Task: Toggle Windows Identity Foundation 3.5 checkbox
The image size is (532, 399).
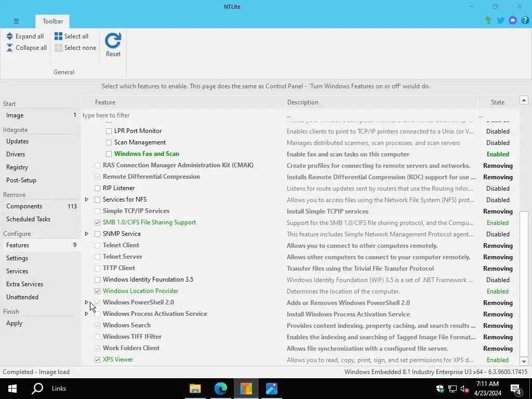Action: (97, 280)
